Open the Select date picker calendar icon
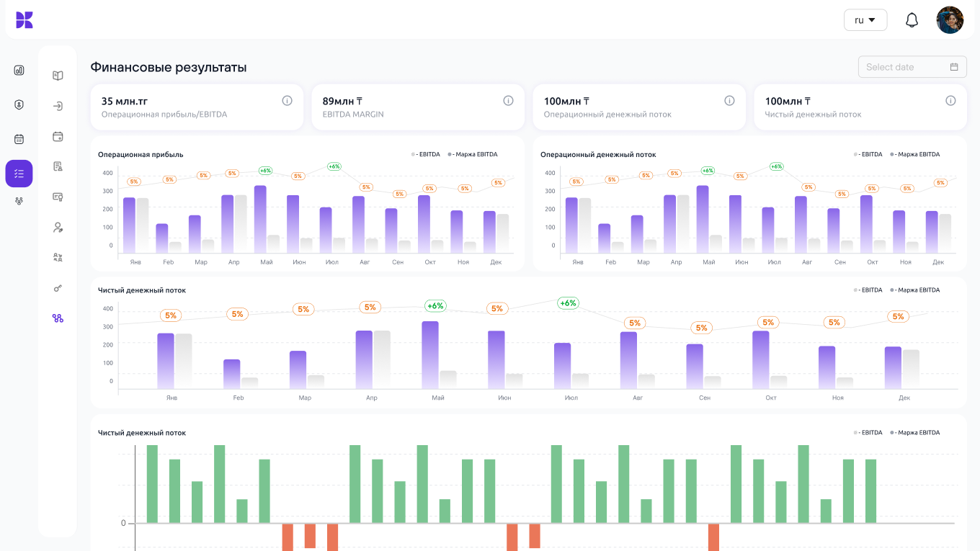 point(954,67)
